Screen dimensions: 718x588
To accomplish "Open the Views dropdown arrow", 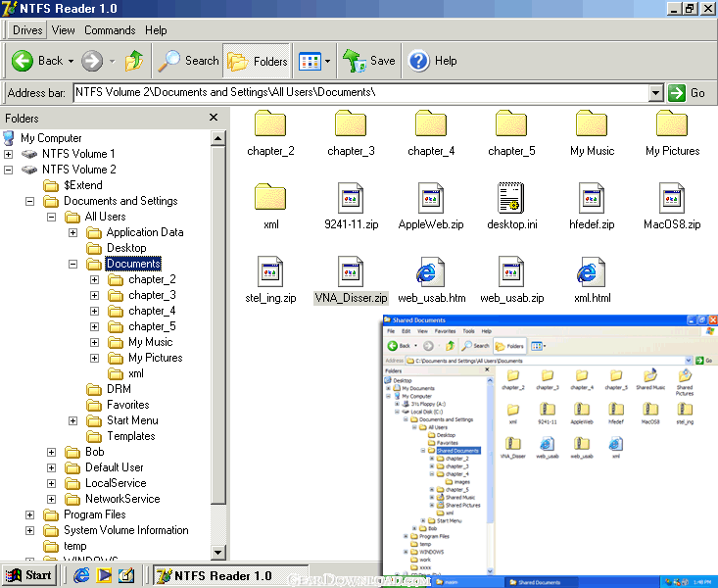I will pos(327,61).
